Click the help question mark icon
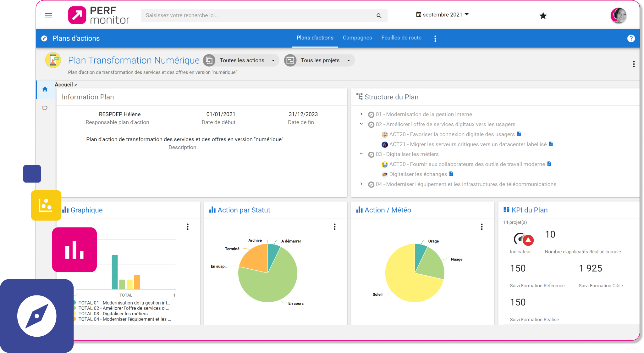This screenshot has height=353, width=644. coord(631,38)
